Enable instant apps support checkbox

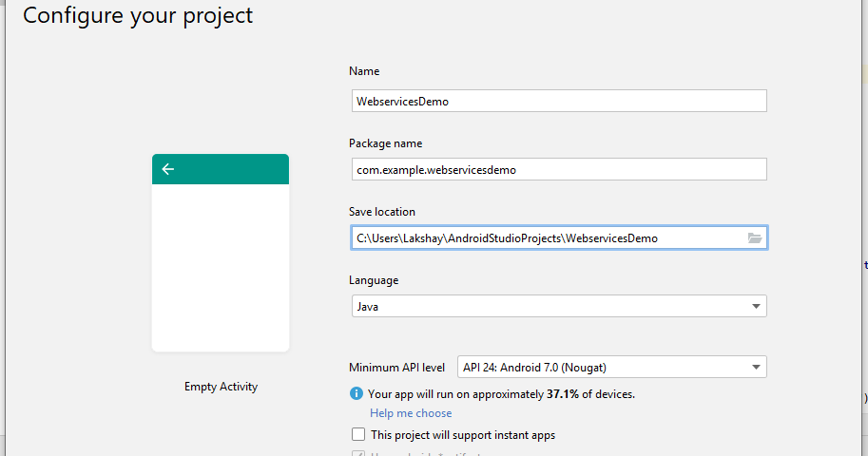point(358,434)
